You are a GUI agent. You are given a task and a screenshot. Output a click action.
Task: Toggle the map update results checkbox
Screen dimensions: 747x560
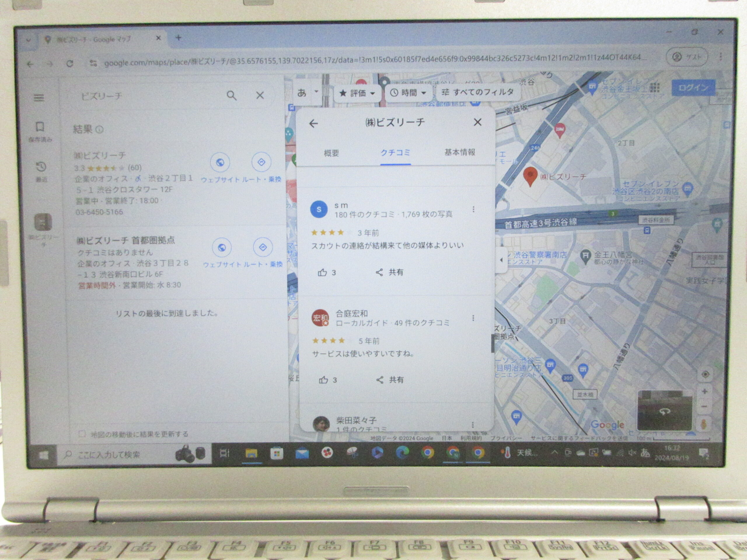[x=82, y=434]
